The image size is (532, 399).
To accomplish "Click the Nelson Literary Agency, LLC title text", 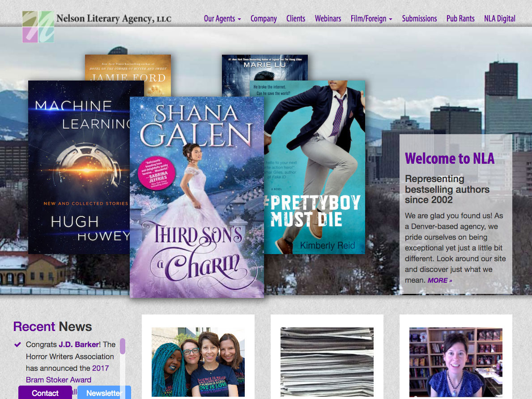I will [114, 18].
